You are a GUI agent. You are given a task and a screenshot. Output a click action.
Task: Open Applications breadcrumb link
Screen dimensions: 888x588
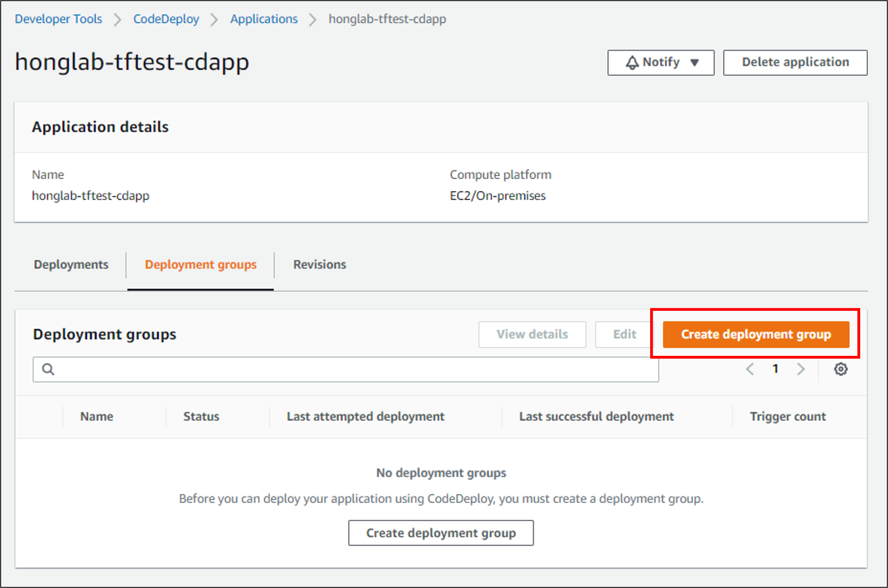pos(264,19)
